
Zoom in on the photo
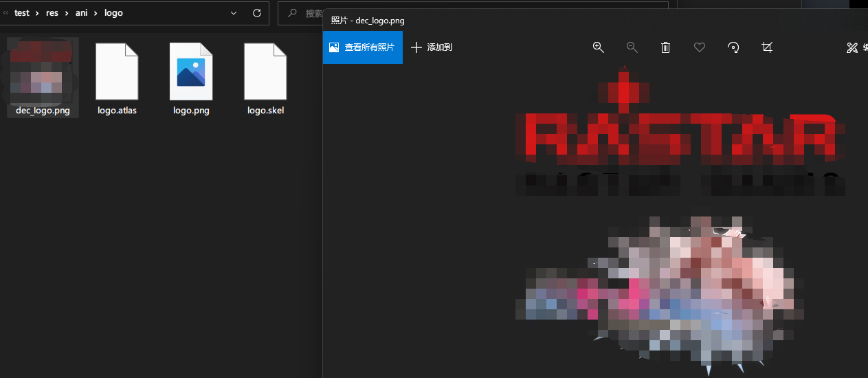click(598, 47)
